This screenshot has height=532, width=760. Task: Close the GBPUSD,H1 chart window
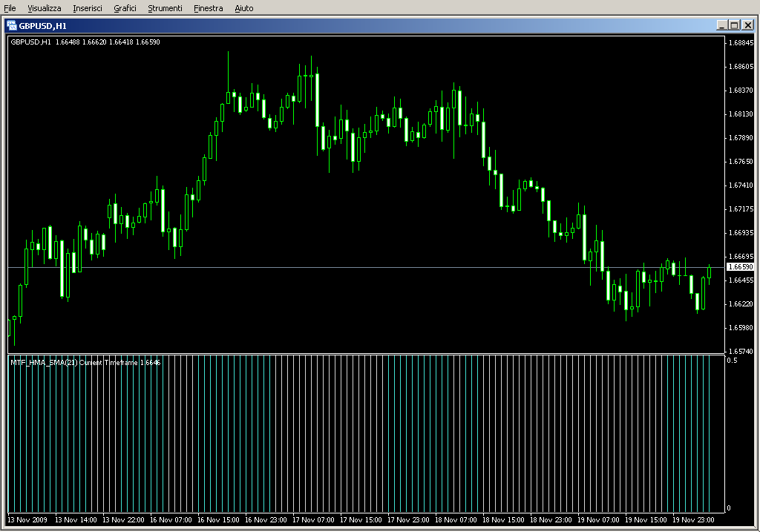click(748, 25)
